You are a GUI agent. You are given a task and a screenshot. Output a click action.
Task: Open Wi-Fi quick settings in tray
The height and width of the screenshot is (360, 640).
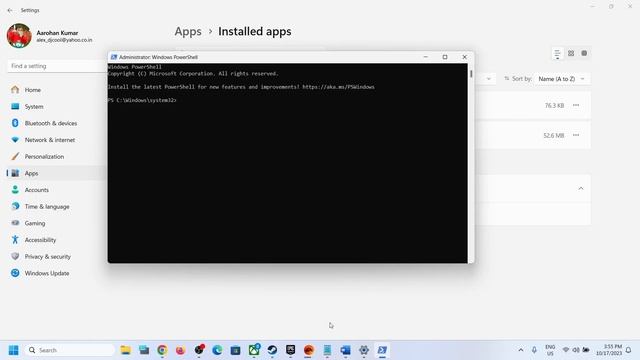(x=566, y=350)
